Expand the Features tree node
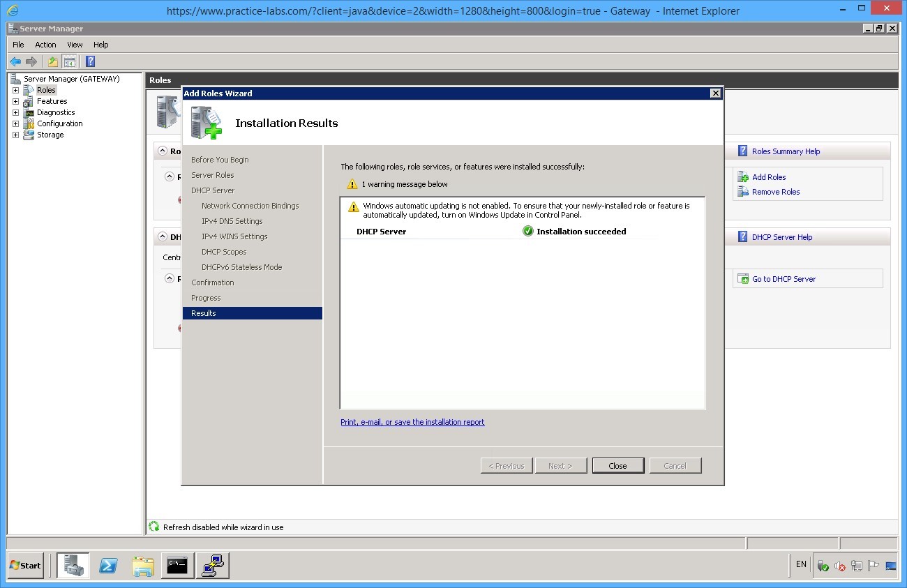Viewport: 907px width, 588px height. coord(15,101)
